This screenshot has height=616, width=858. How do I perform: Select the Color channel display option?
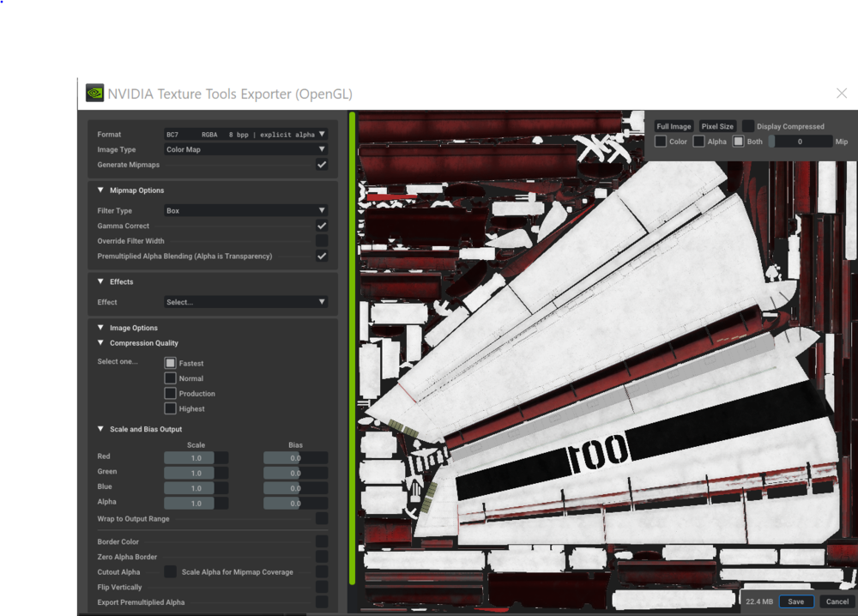tap(661, 142)
